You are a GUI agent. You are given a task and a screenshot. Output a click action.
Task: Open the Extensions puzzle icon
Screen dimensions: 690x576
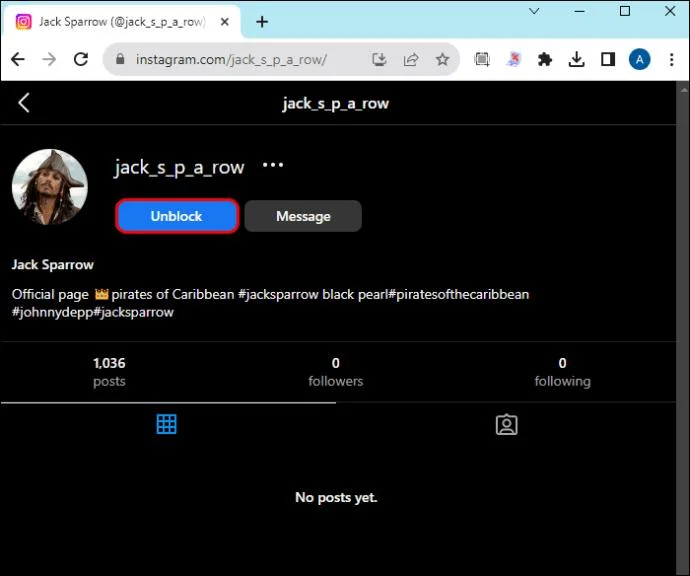pos(545,59)
